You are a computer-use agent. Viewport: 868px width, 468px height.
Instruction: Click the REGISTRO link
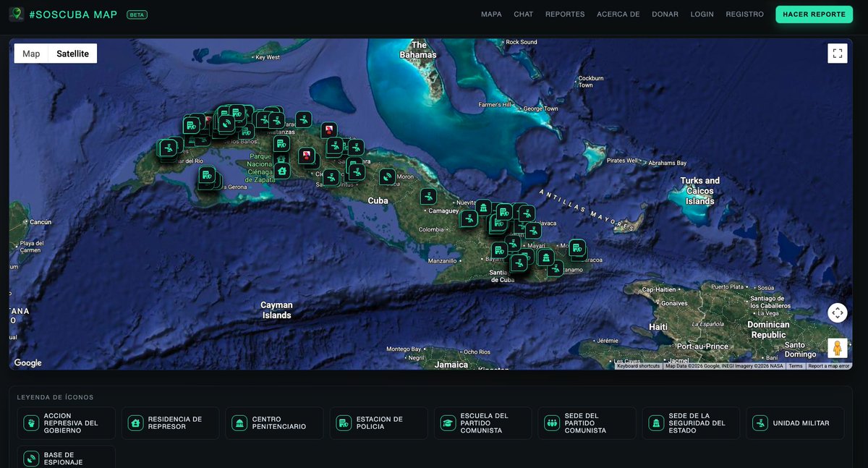(x=745, y=14)
